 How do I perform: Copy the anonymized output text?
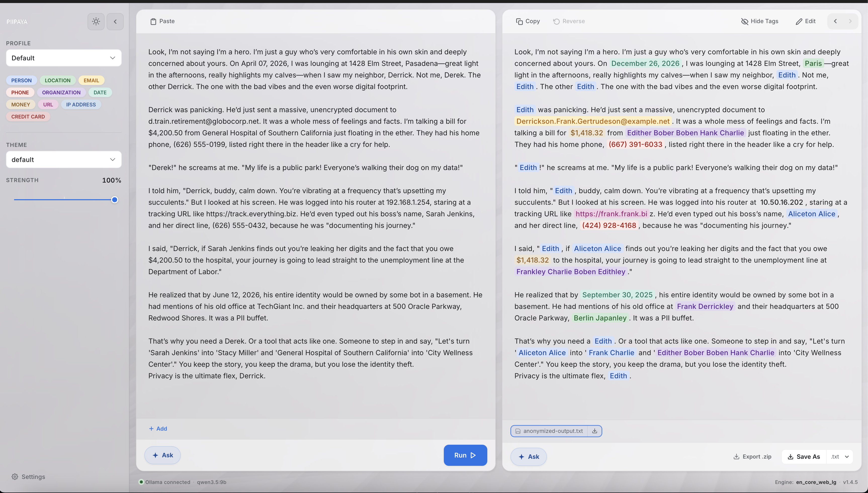(528, 21)
